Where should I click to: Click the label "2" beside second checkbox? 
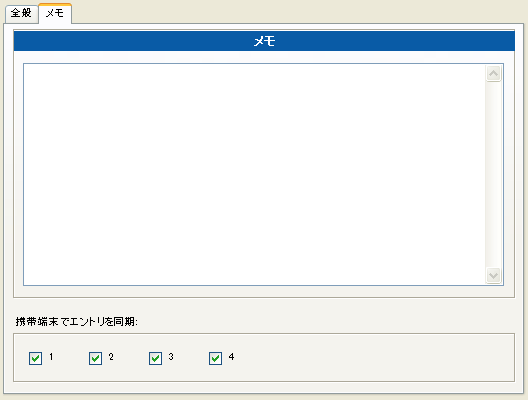coord(111,357)
